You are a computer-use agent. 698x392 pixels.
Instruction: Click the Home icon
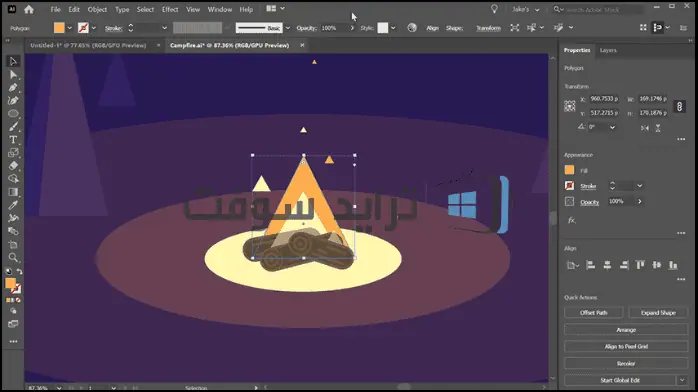pos(29,9)
